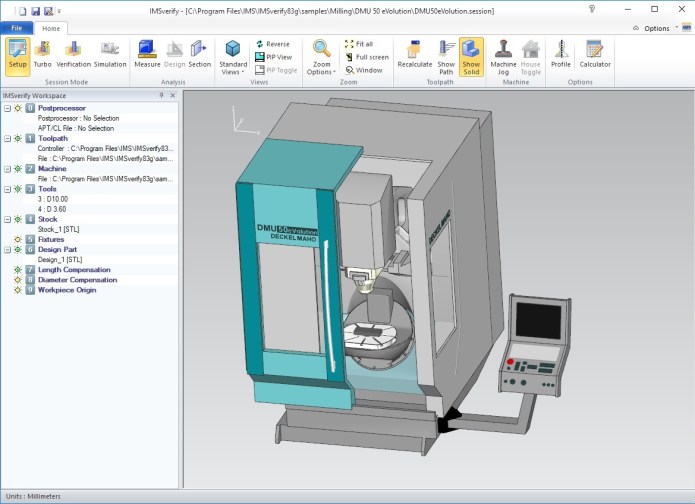Collapse the Postprocessor tree node
The height and width of the screenshot is (504, 695).
pyautogui.click(x=7, y=108)
